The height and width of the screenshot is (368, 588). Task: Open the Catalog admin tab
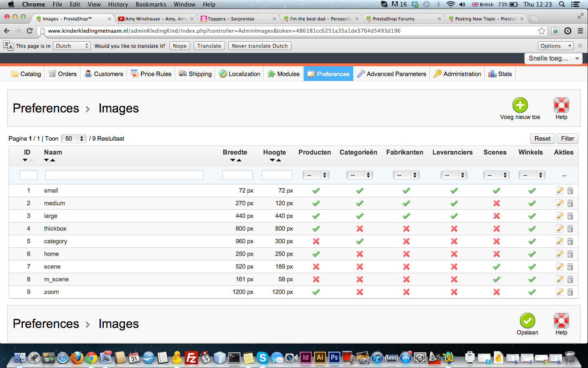pyautogui.click(x=26, y=74)
